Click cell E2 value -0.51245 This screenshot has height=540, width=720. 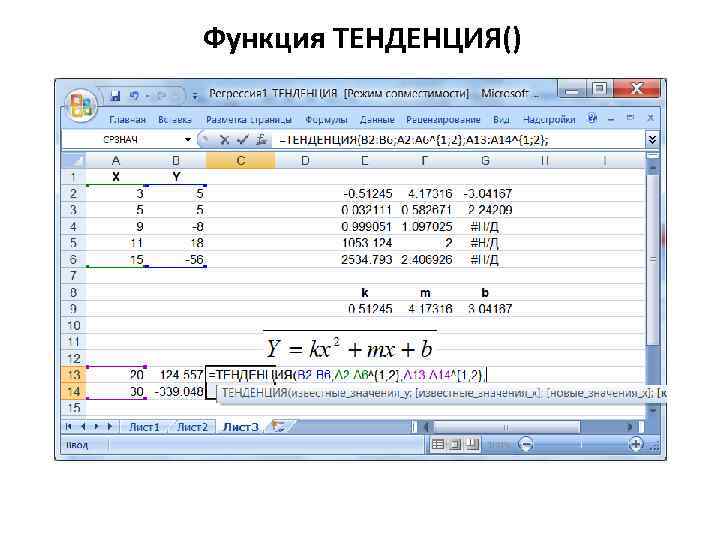365,194
